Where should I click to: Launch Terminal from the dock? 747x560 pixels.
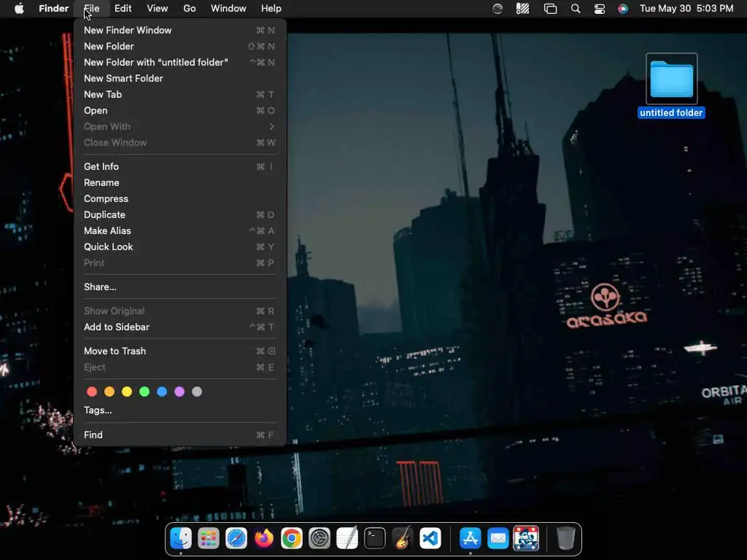tap(374, 539)
